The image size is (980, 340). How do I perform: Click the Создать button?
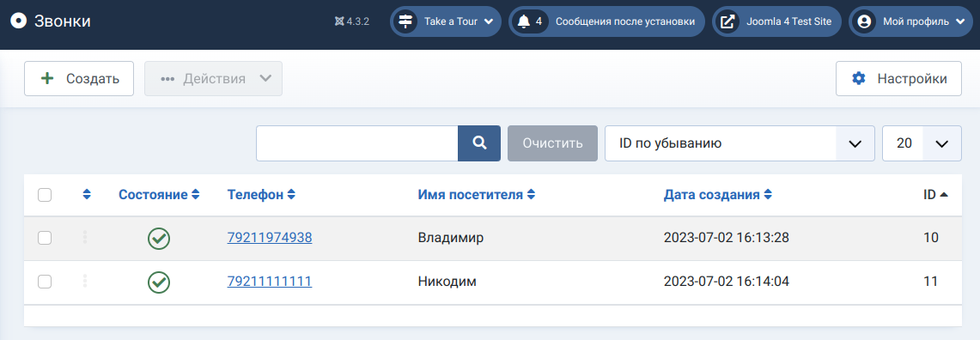click(79, 79)
